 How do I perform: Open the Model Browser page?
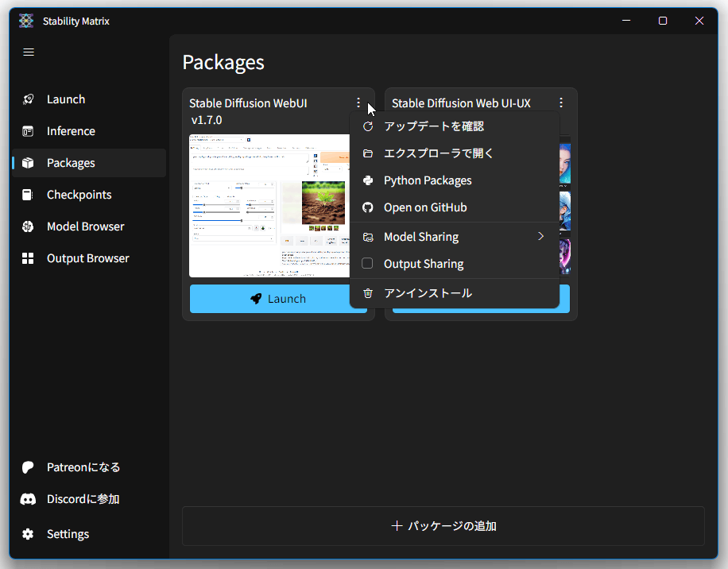[89, 226]
